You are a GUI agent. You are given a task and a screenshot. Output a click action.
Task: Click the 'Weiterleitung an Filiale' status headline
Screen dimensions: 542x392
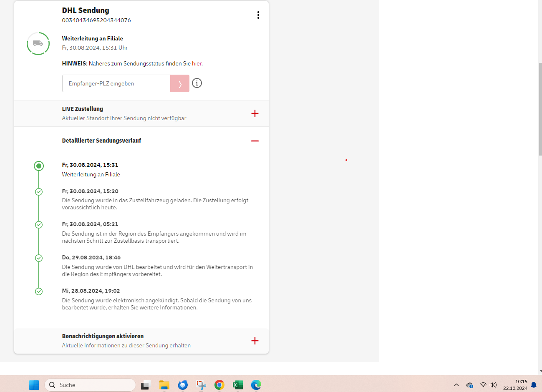(x=93, y=38)
